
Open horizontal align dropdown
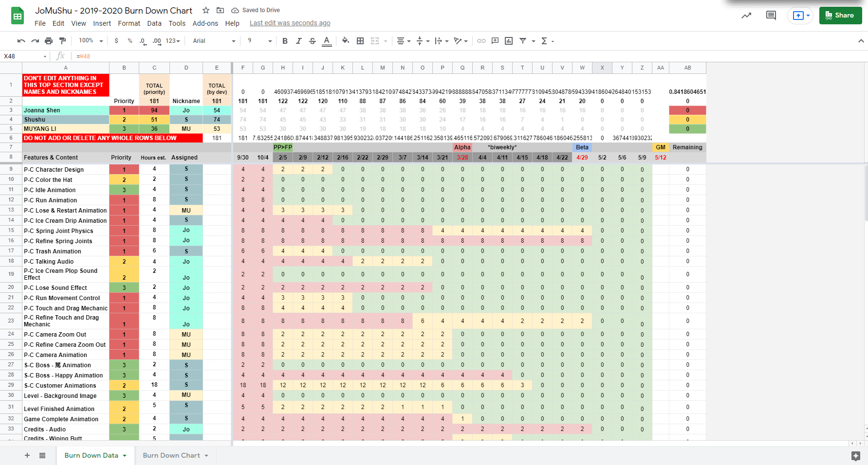pos(404,41)
